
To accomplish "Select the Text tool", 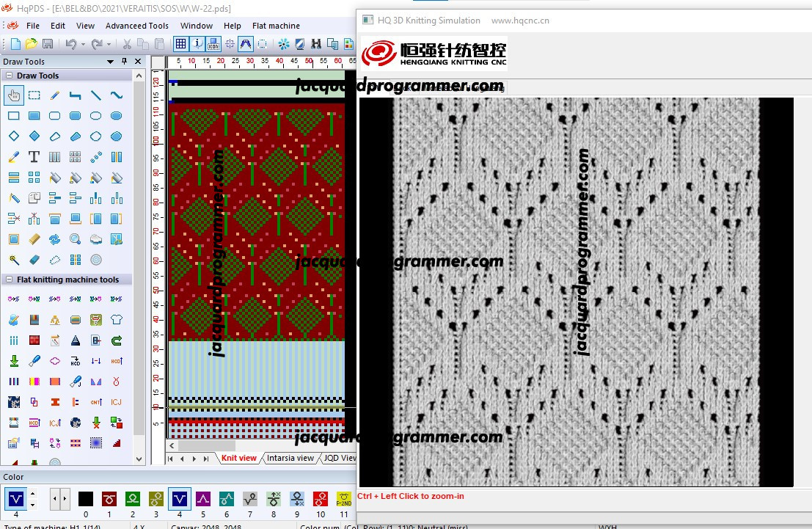I will point(34,156).
